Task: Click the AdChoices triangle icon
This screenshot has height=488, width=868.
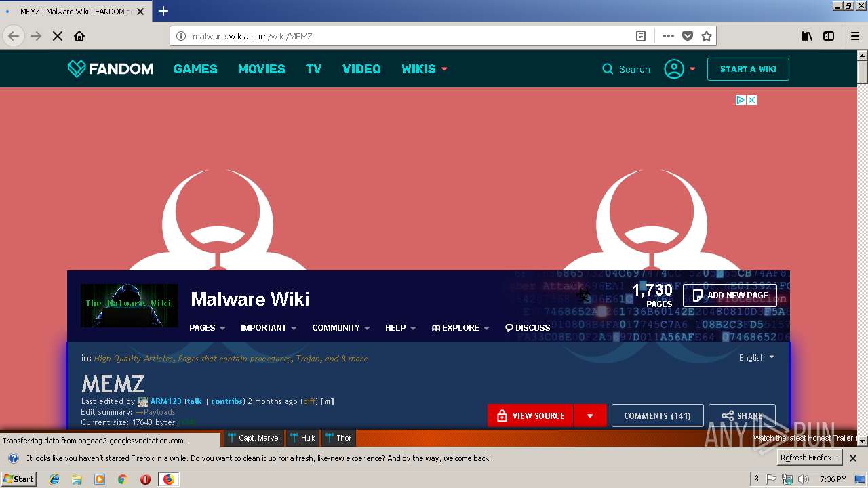Action: tap(741, 100)
